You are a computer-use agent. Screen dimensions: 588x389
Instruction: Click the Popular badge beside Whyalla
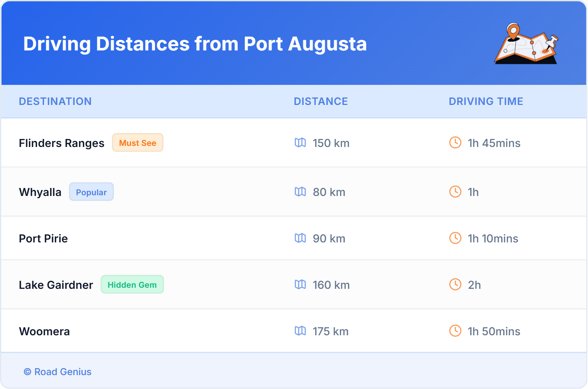[91, 192]
